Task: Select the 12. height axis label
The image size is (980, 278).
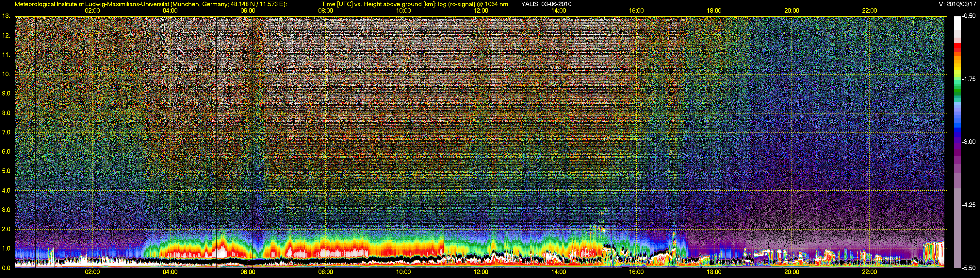Action: 6,35
